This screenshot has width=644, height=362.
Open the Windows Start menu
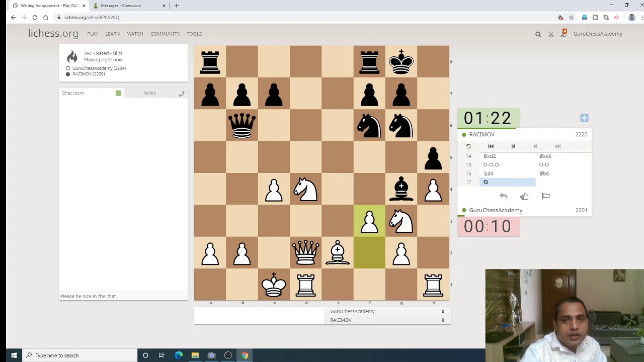point(14,355)
